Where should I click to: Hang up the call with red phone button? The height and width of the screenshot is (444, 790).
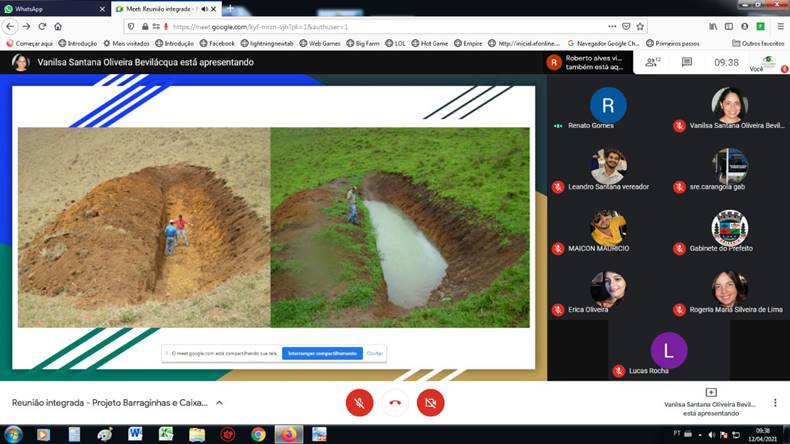coord(395,402)
